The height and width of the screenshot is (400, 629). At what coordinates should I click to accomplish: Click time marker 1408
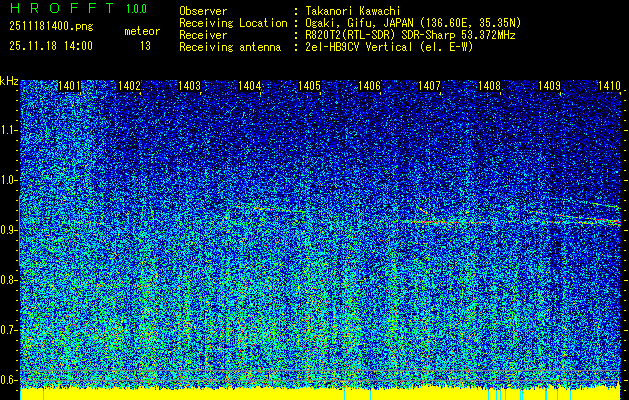[x=489, y=86]
